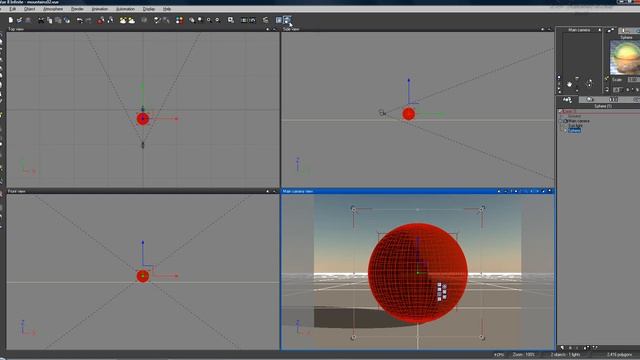Click the Open file toolbar icon
Viewport: 640px width, 360px height.
click(x=19, y=20)
